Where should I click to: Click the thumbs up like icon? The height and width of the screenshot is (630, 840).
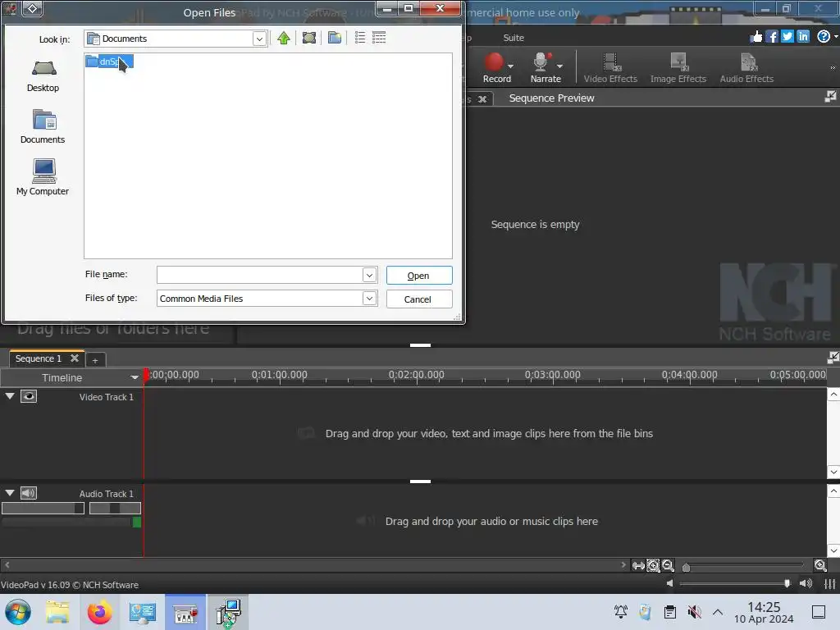click(756, 36)
